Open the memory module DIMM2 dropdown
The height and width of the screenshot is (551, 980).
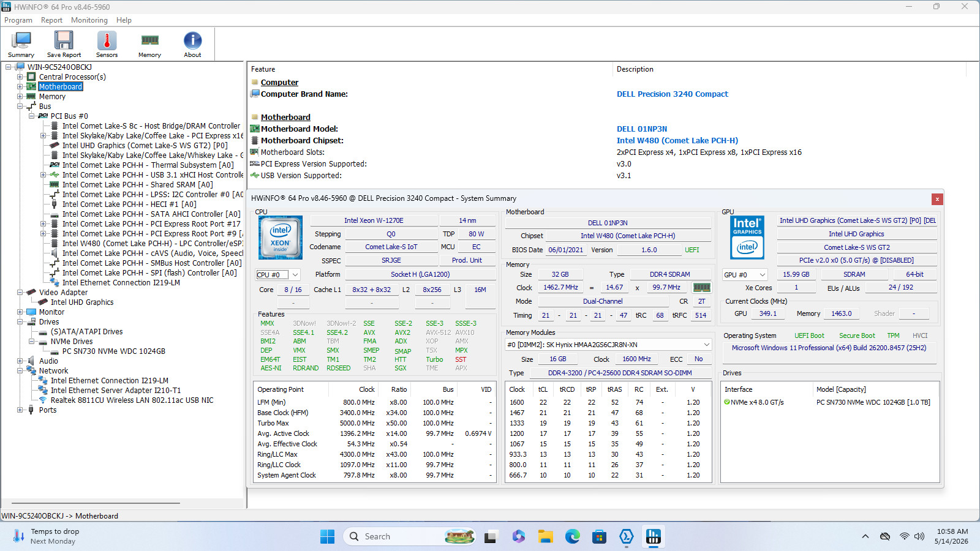point(608,345)
